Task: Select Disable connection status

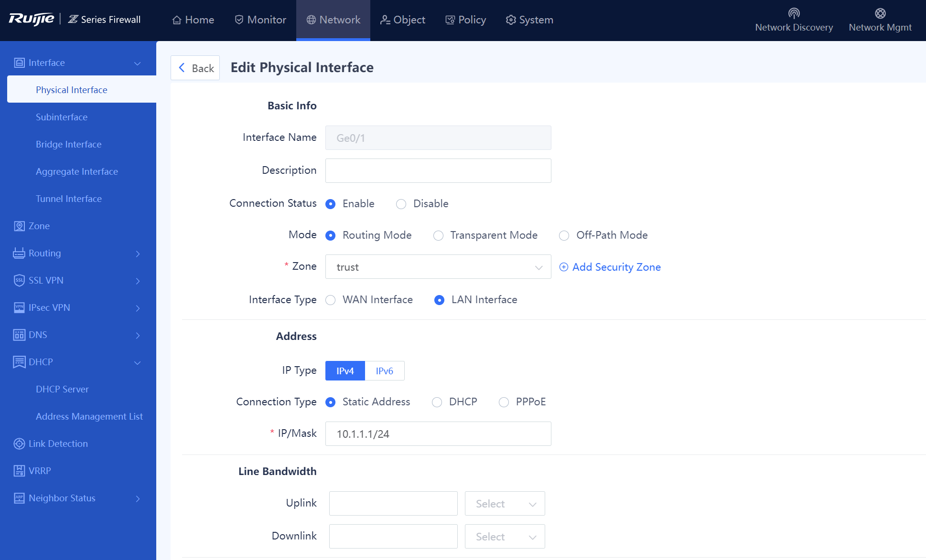Action: [401, 204]
